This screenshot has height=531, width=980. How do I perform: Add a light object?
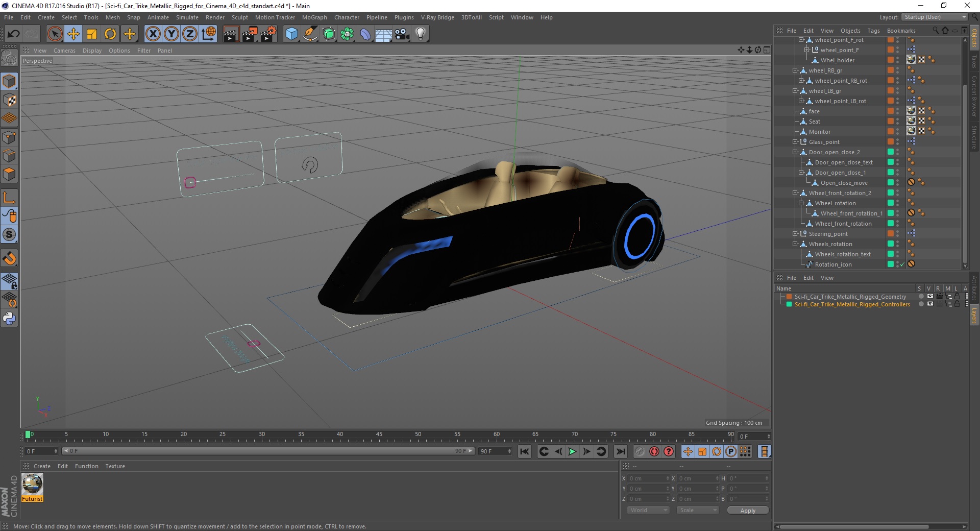(421, 34)
